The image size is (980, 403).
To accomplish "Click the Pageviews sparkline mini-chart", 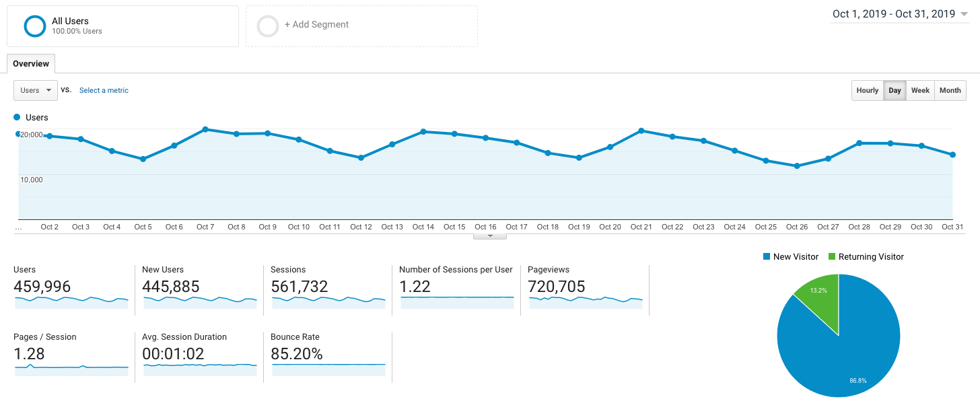I will point(585,303).
